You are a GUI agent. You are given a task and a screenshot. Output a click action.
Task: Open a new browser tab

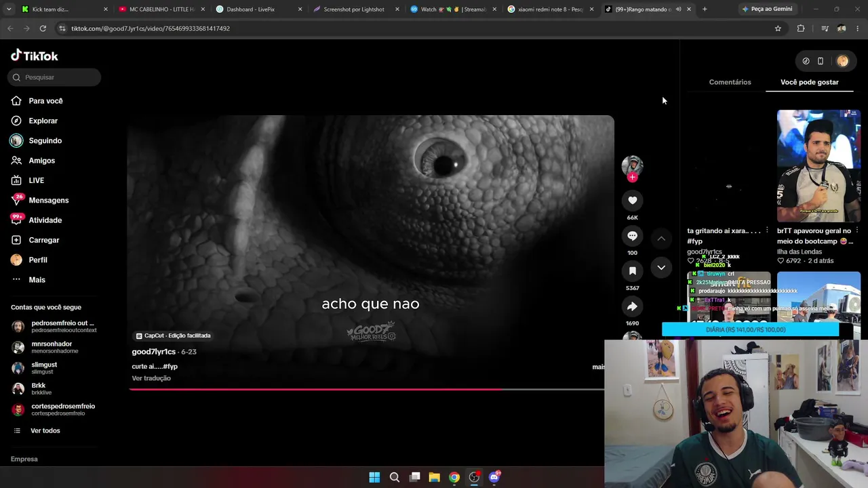point(705,9)
